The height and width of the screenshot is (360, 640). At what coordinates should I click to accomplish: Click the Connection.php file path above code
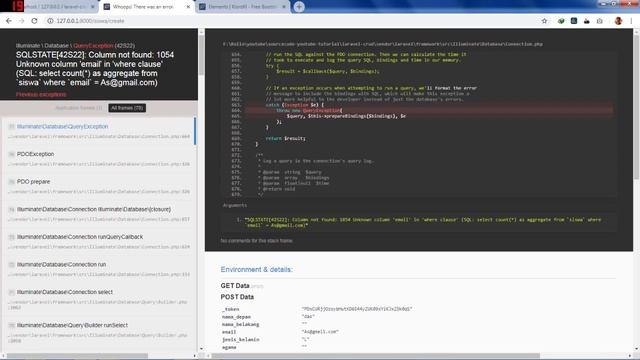(382, 44)
